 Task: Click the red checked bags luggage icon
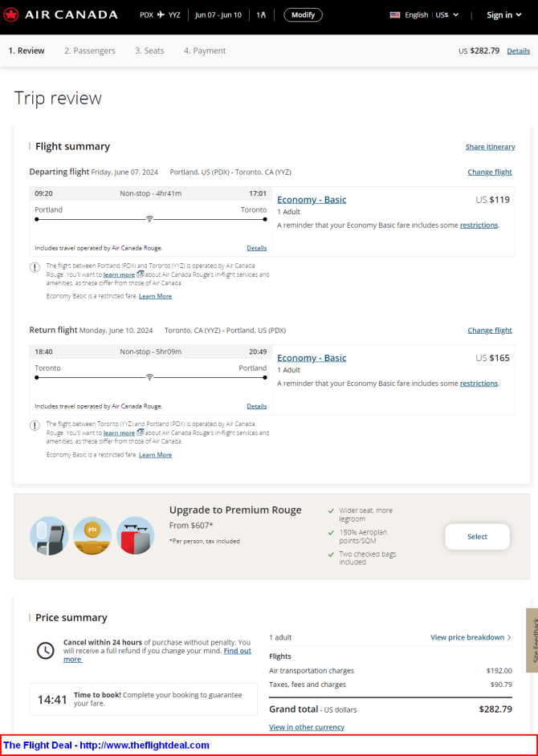(x=136, y=535)
